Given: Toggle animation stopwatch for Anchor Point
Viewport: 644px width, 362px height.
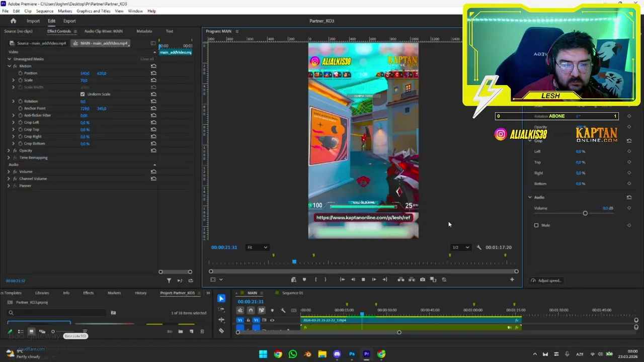Looking at the screenshot, I should [x=21, y=109].
